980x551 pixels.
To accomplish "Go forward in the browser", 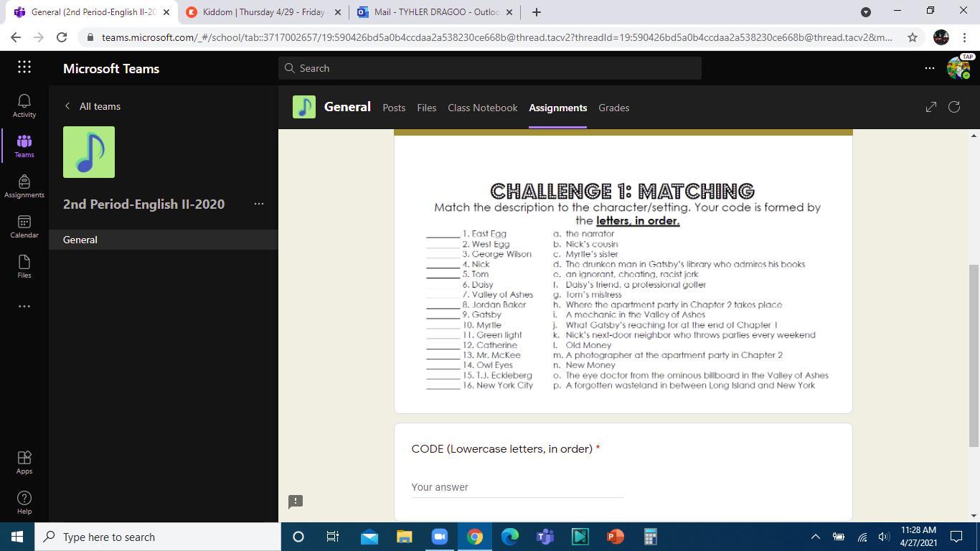I will pos(39,37).
